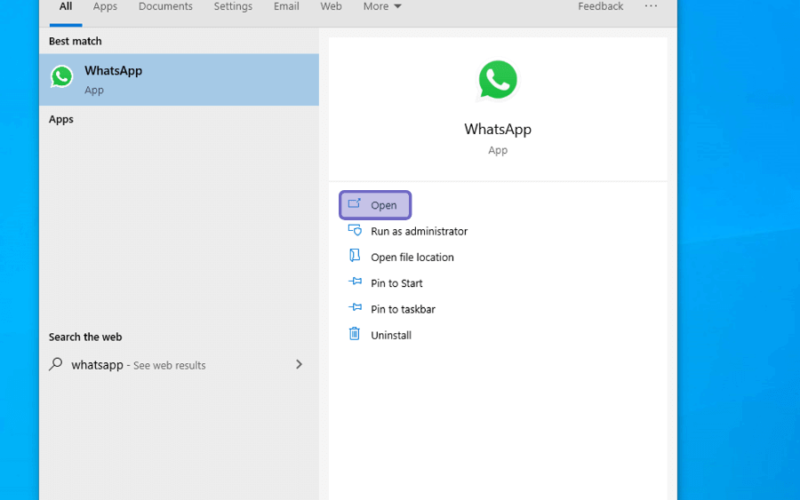Click the Feedback link
Viewport: 800px width, 500px height.
[601, 7]
